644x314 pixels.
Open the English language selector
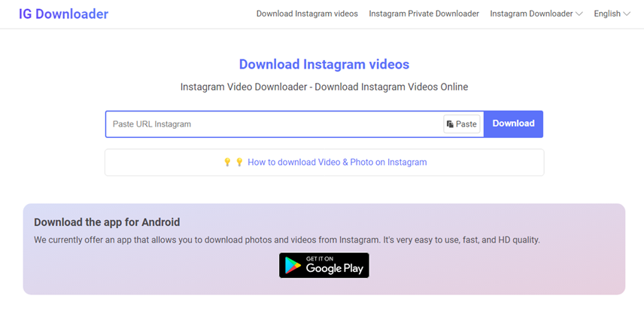pyautogui.click(x=612, y=14)
